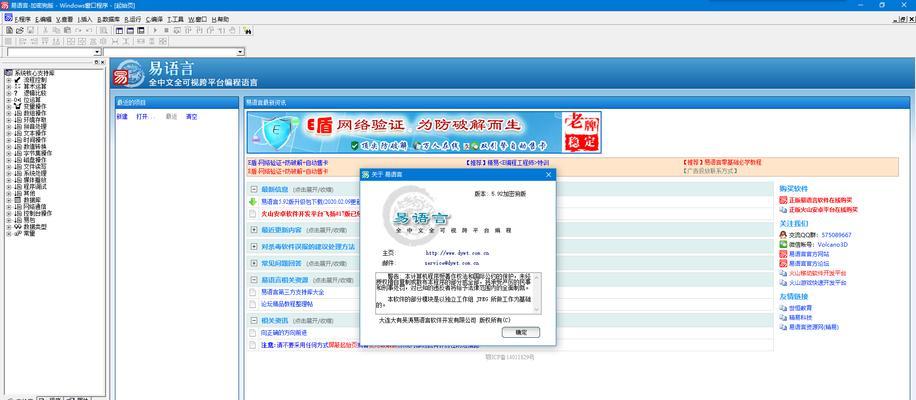Viewport: 916px width, 400px height.
Task: Expand the 常量 tree node
Action: click(x=9, y=234)
